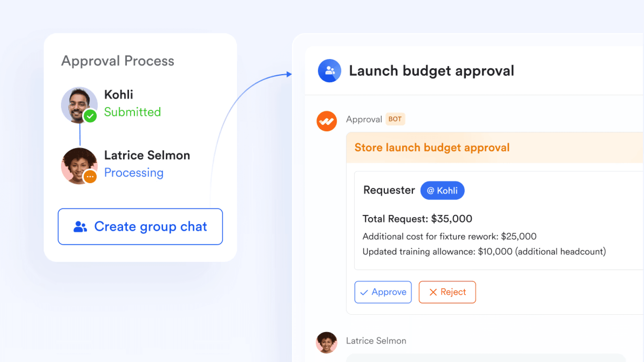Click the green checkmark badge on Kohli's avatar
Screen dimensions: 644x362
click(x=90, y=116)
